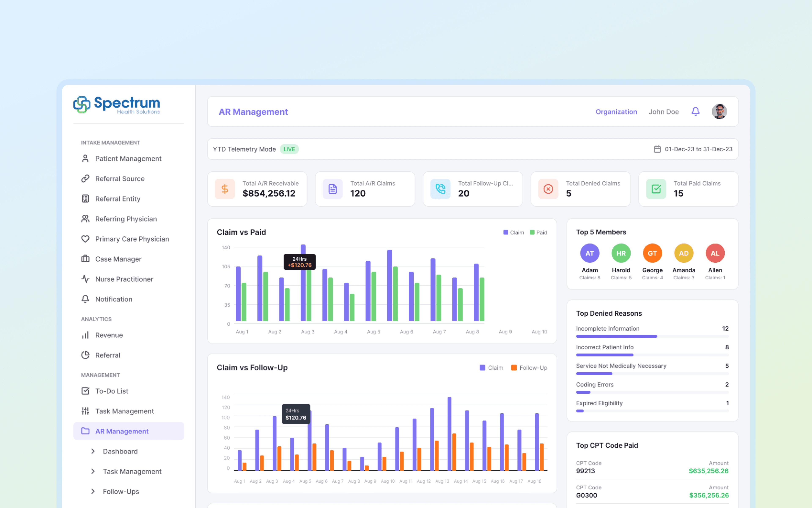
Task: Expand Task Management submenu chevron under AR Management
Action: pyautogui.click(x=93, y=471)
